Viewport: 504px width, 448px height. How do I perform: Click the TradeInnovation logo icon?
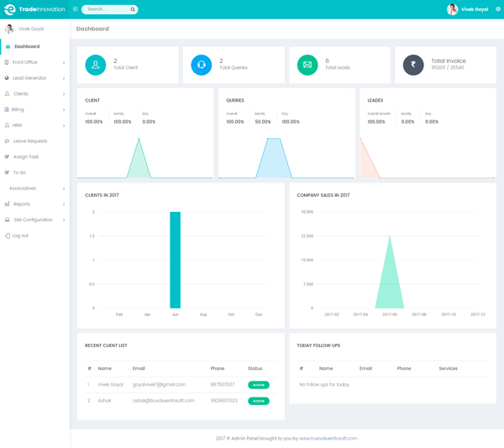point(9,9)
